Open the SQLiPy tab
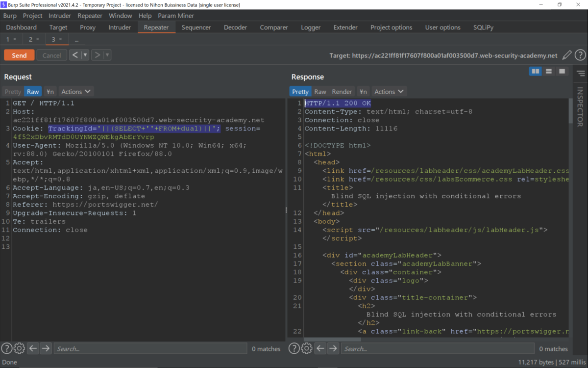Image resolution: width=588 pixels, height=368 pixels. tap(484, 27)
